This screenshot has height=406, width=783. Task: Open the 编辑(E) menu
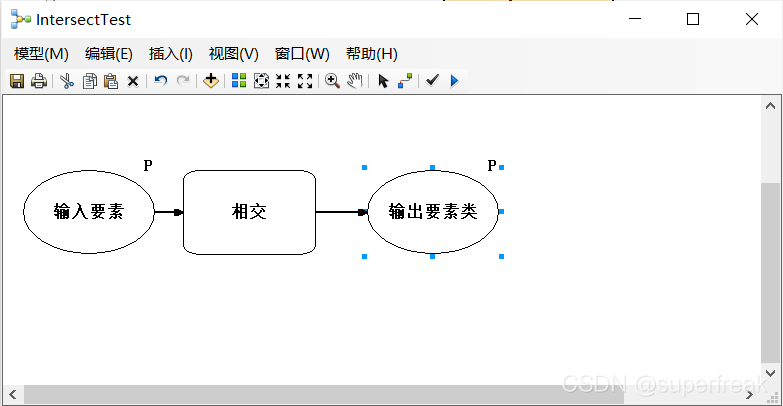(x=108, y=54)
